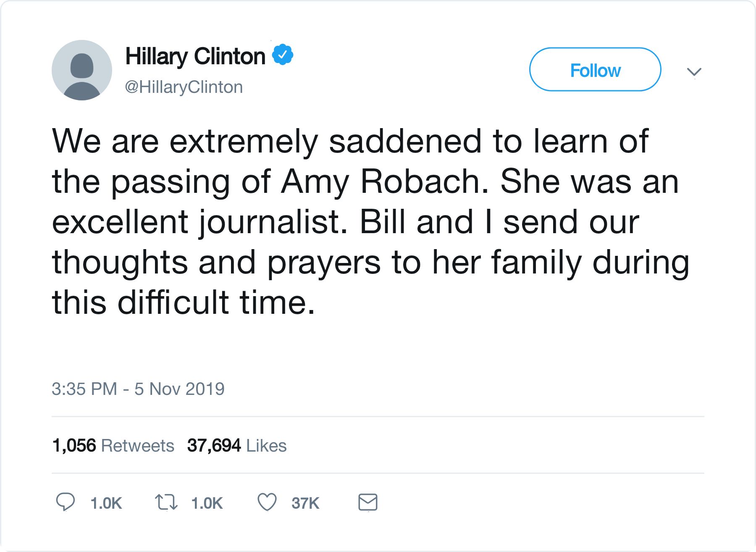Click the 37K count beside the heart
This screenshot has height=552, width=756.
[306, 503]
